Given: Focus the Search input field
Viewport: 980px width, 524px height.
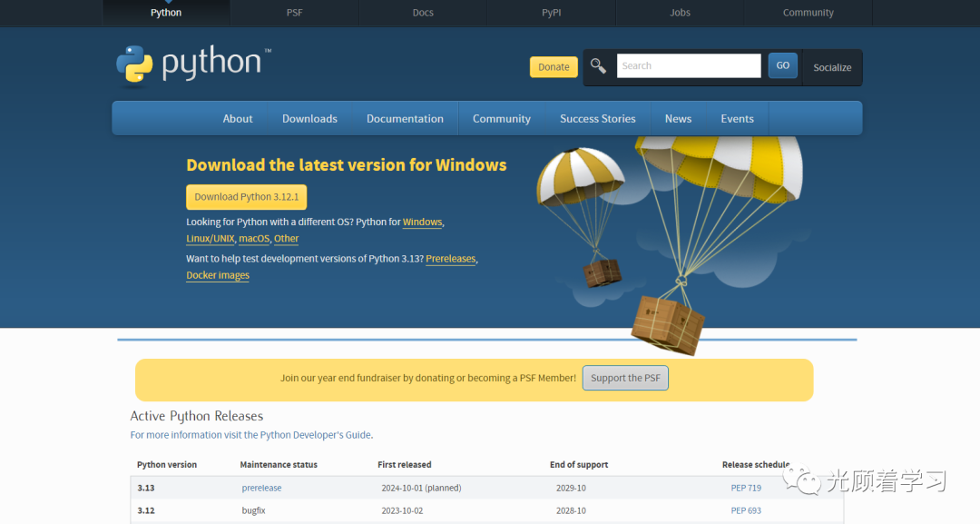Looking at the screenshot, I should point(689,65).
